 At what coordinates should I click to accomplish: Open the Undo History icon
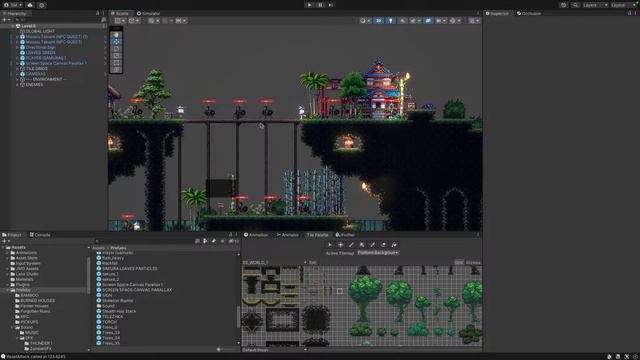coord(564,5)
